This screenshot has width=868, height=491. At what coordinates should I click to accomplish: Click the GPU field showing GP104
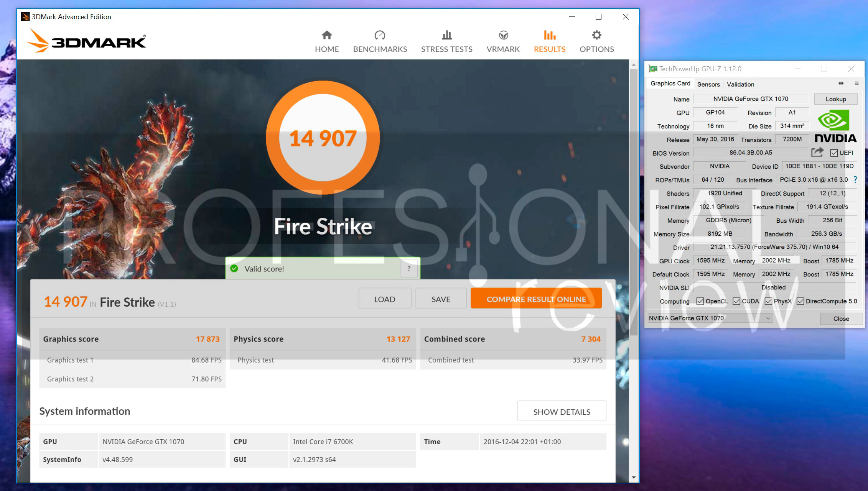point(715,112)
